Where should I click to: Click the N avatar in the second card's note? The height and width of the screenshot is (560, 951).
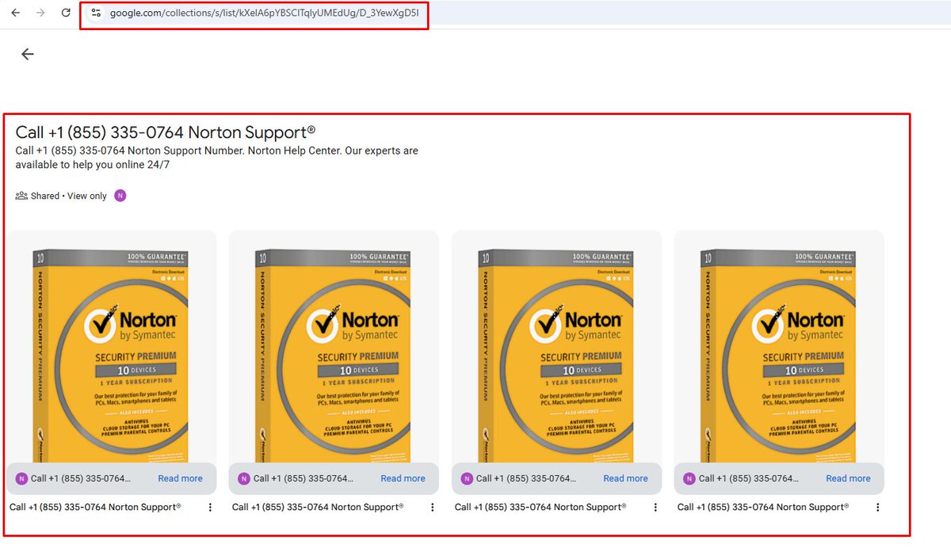(244, 478)
